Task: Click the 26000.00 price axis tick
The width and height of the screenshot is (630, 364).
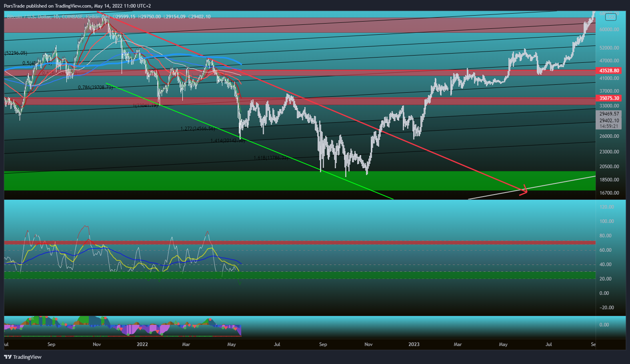Action: pyautogui.click(x=609, y=136)
